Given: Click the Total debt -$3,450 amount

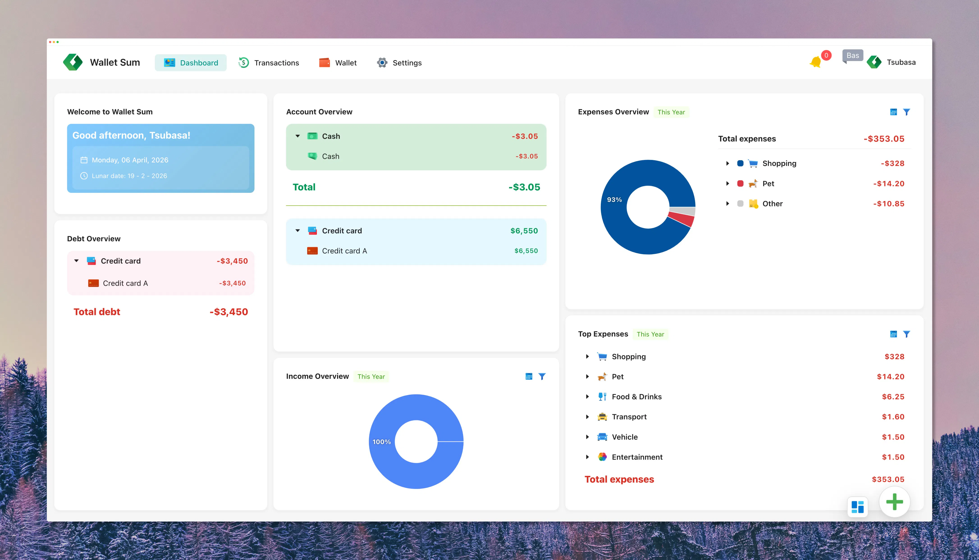Looking at the screenshot, I should 229,312.
